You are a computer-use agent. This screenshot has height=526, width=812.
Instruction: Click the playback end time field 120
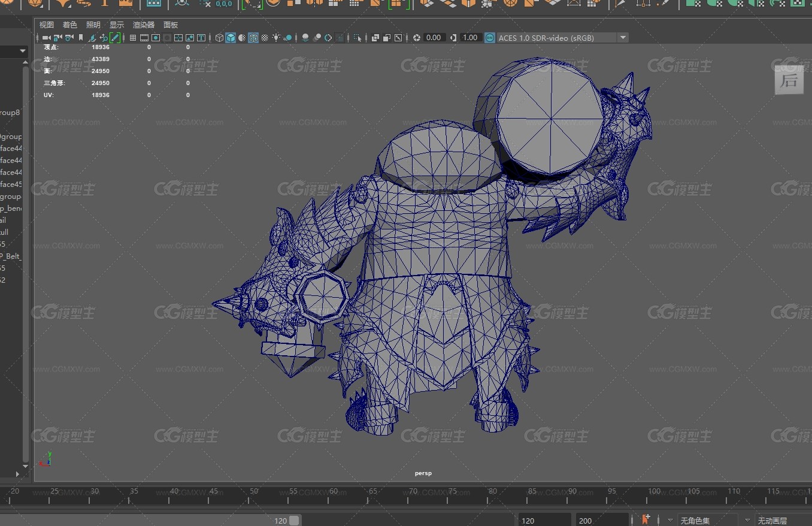pos(544,521)
